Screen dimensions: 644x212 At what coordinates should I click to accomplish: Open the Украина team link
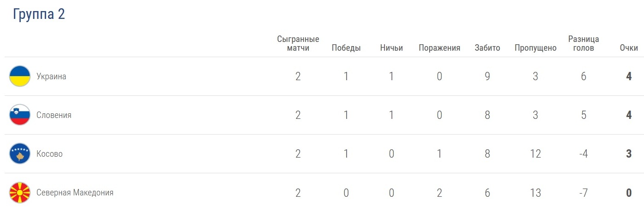[51, 77]
